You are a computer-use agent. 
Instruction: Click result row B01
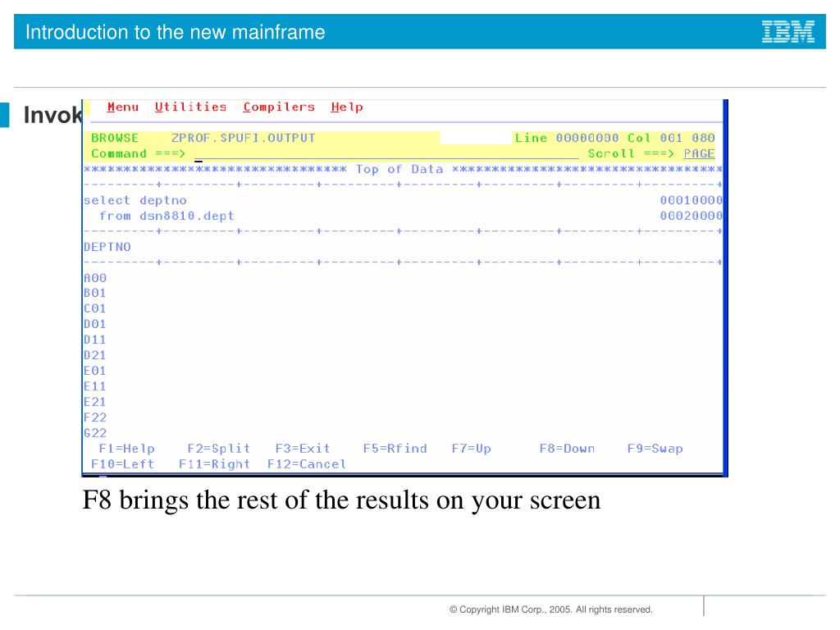(95, 293)
